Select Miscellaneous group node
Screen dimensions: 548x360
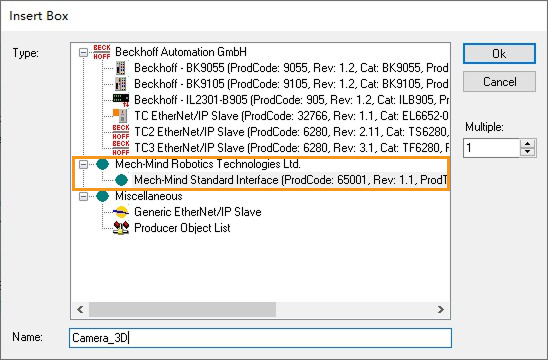point(149,196)
